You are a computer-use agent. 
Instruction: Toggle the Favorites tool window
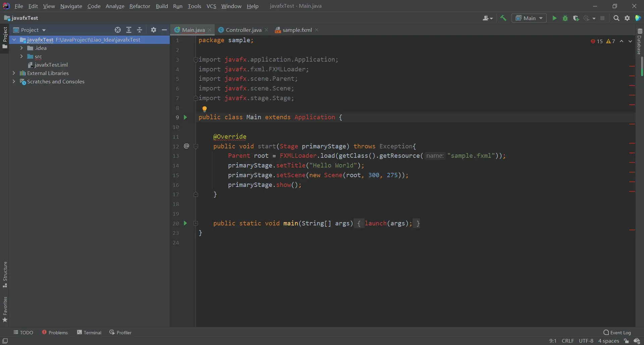click(x=5, y=309)
